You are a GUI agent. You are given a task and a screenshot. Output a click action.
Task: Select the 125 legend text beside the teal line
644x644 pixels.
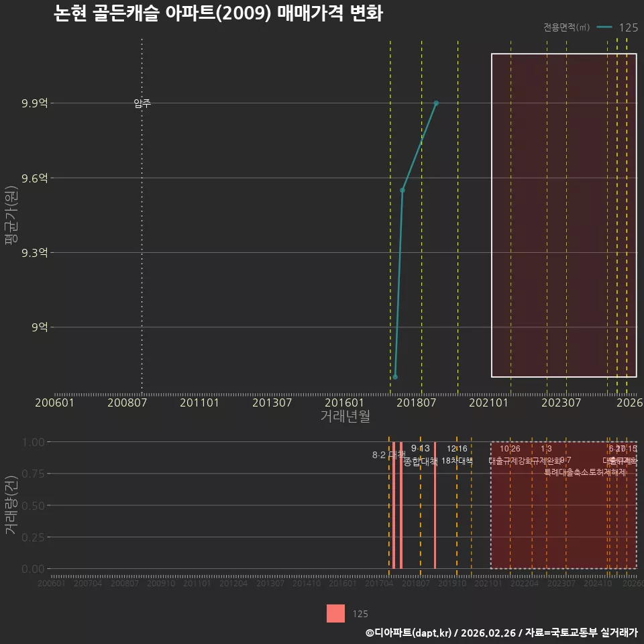[629, 28]
